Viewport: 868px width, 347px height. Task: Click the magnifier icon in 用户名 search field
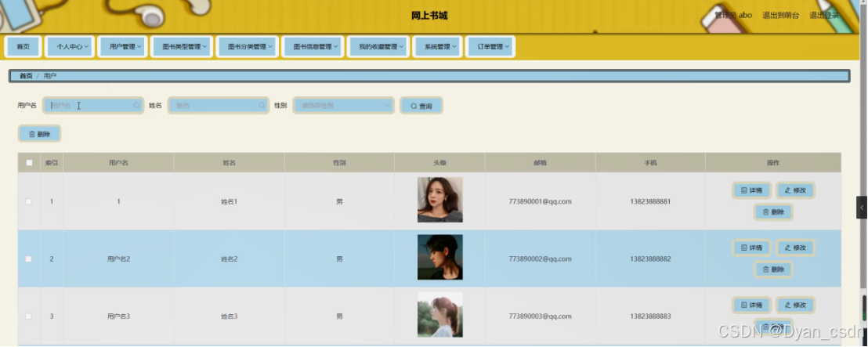click(136, 105)
